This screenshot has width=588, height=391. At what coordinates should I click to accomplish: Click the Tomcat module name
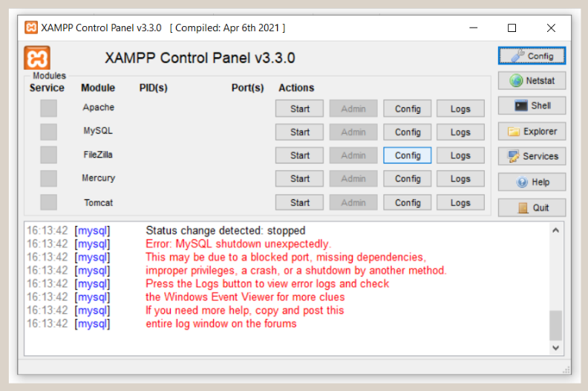coord(98,203)
